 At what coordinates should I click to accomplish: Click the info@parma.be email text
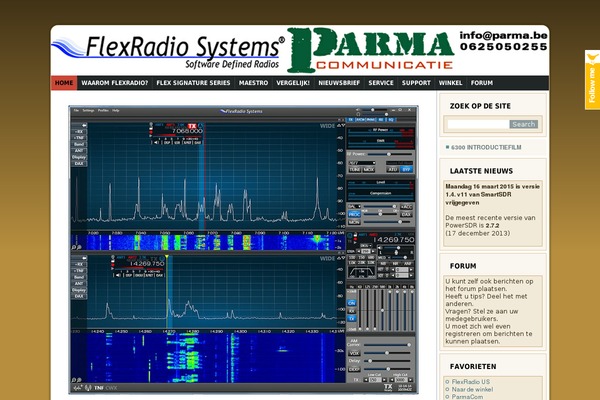504,36
